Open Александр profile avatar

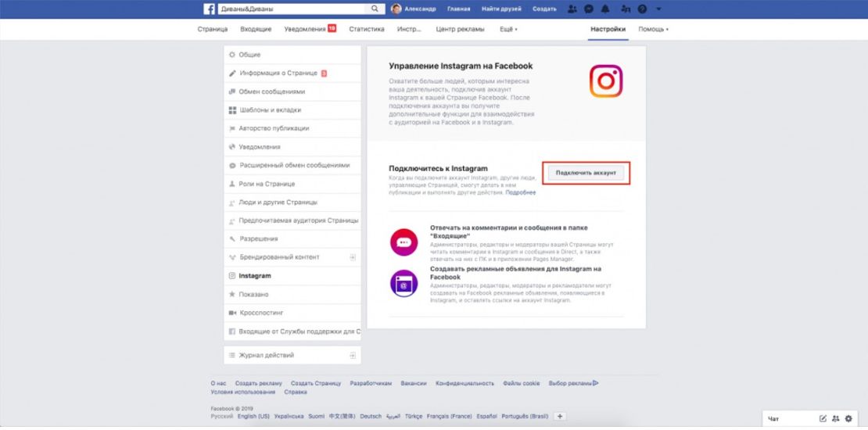(x=396, y=9)
